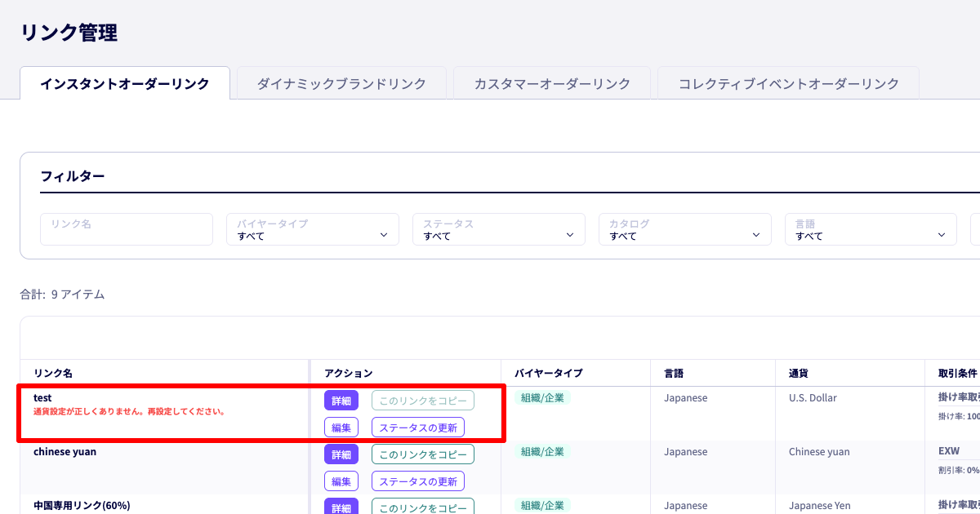The height and width of the screenshot is (514, 980).
Task: Go to コレクティブイベントオーダーリンク tab
Action: pos(789,83)
